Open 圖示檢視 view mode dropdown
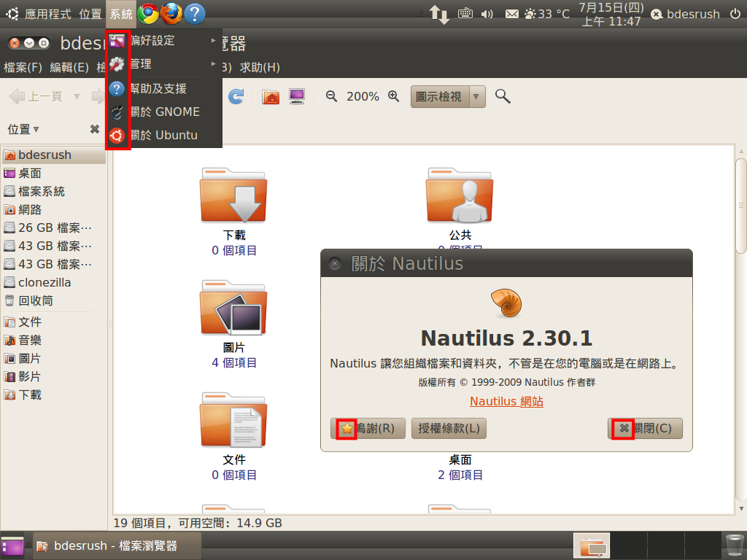The image size is (747, 560). 448,97
